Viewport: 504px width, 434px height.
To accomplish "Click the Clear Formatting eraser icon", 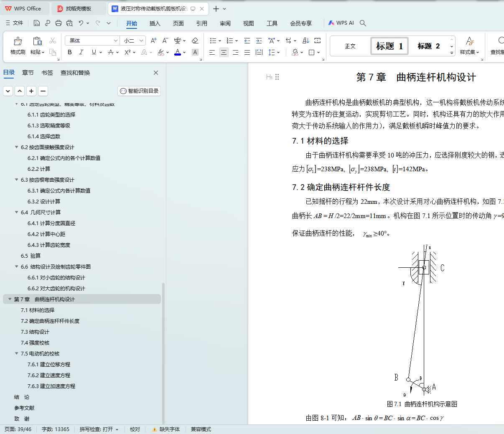I will 195,41.
